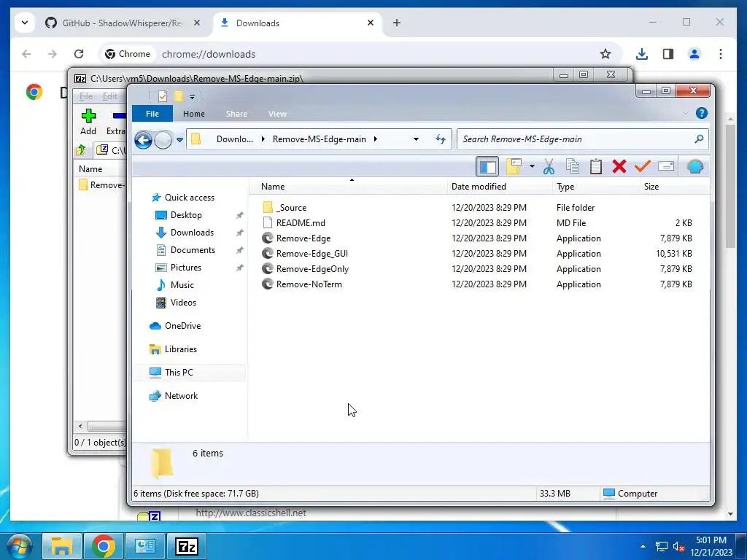
Task: Click the envelope Email toolbar icon
Action: click(665, 166)
